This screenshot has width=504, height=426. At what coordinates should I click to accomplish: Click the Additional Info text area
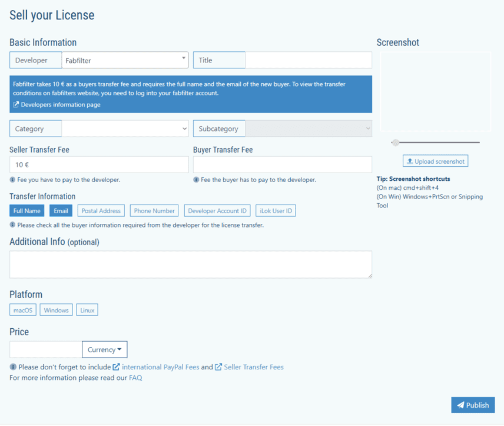pos(191,265)
